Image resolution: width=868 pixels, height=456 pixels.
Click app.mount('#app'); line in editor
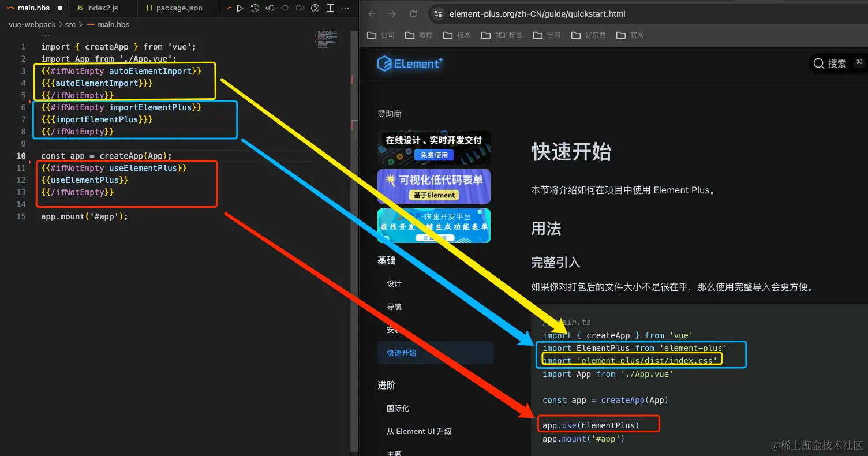84,216
